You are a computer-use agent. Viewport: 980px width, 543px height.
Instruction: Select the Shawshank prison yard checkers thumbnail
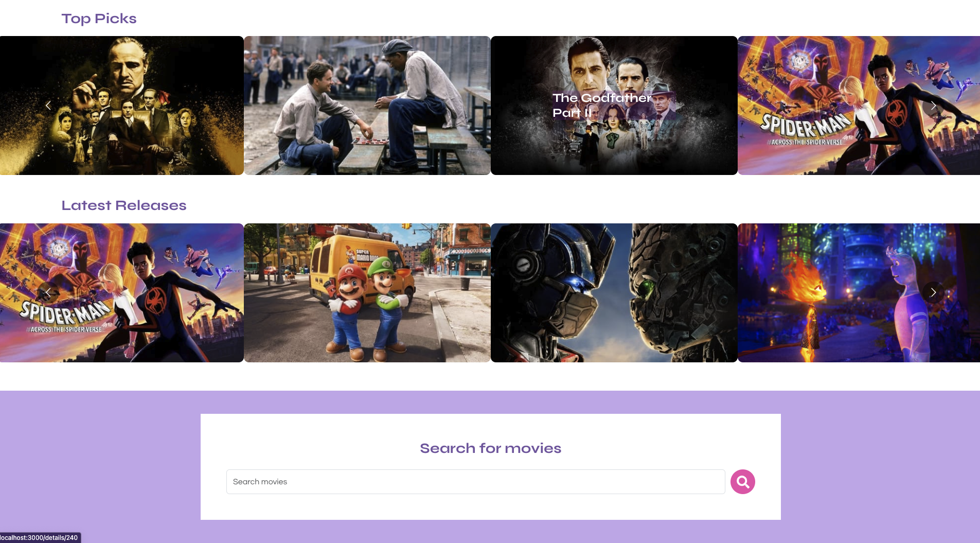(x=367, y=106)
